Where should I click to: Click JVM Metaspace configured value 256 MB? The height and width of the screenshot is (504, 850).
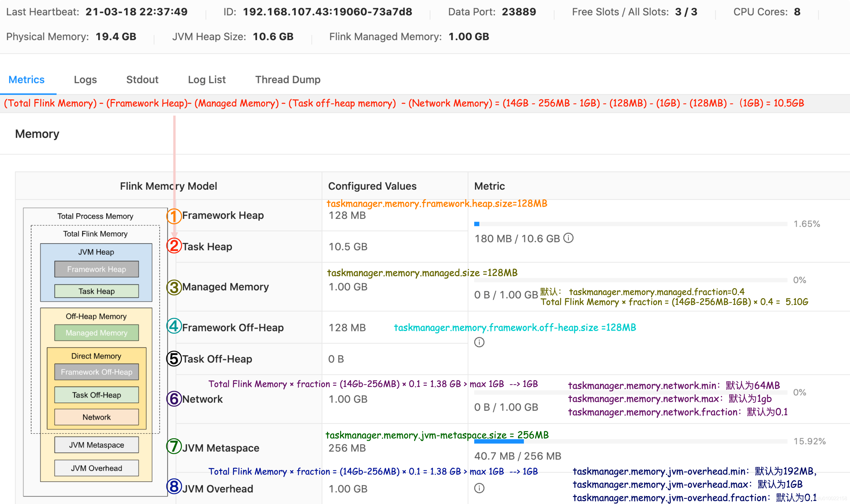click(x=347, y=448)
